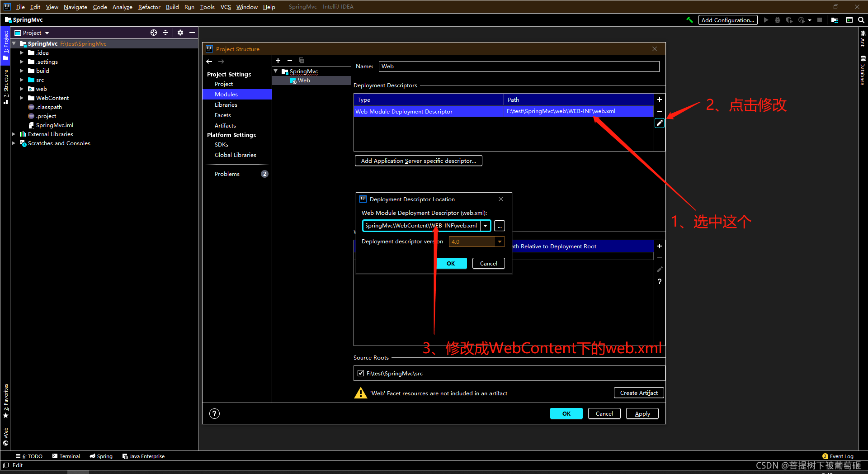Open the Navigate menu
868x474 pixels.
pyautogui.click(x=75, y=7)
